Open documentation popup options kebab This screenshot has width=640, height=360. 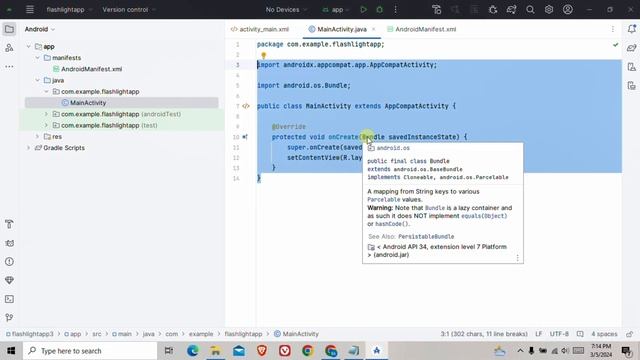518,258
